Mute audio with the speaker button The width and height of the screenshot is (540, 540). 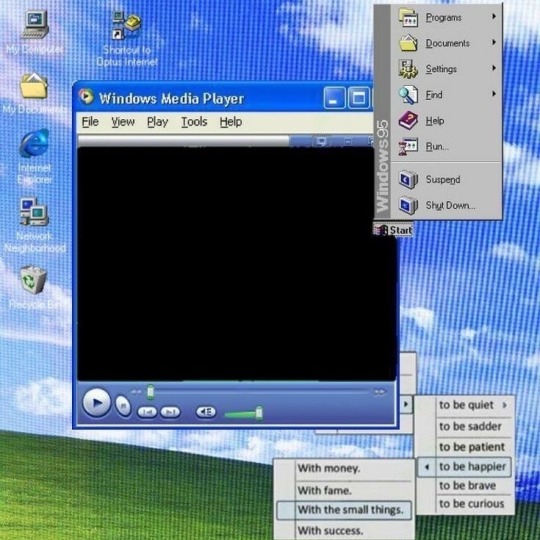pyautogui.click(x=206, y=412)
